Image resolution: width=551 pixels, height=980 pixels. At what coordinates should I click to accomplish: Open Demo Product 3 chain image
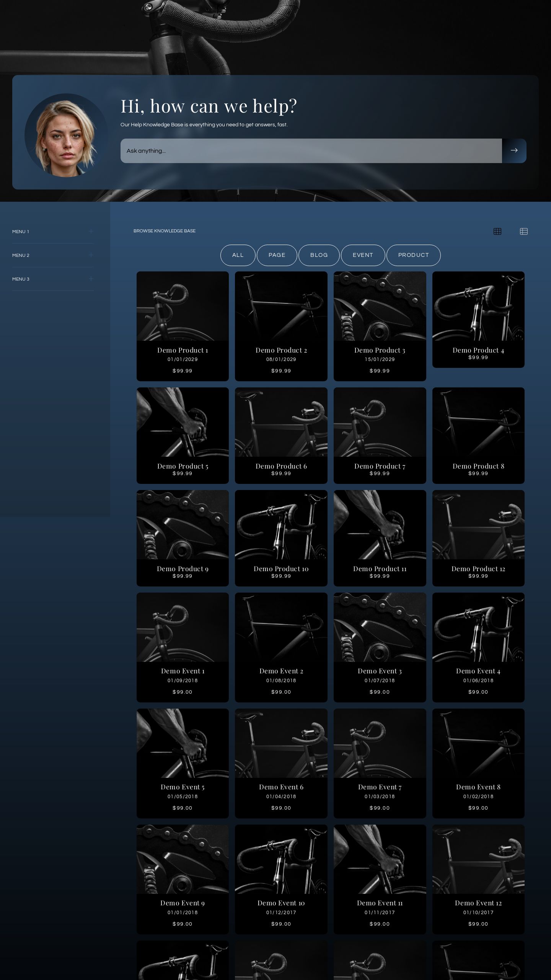click(x=380, y=306)
